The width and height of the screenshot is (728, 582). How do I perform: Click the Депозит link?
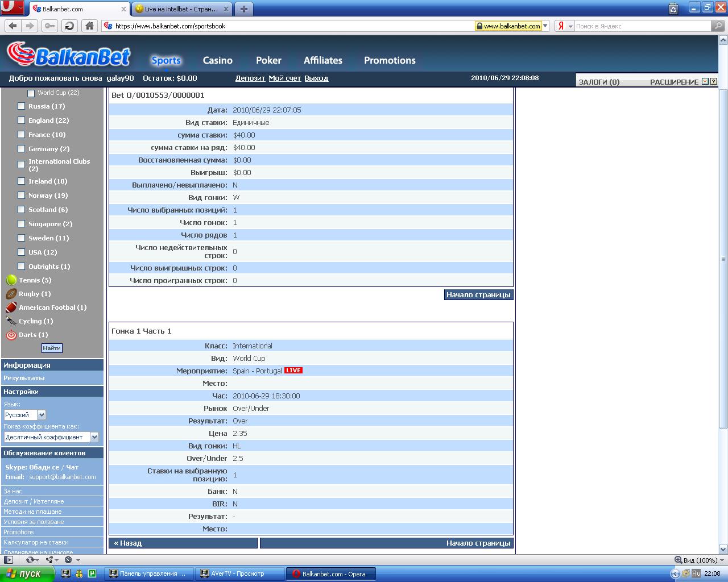[x=250, y=78]
